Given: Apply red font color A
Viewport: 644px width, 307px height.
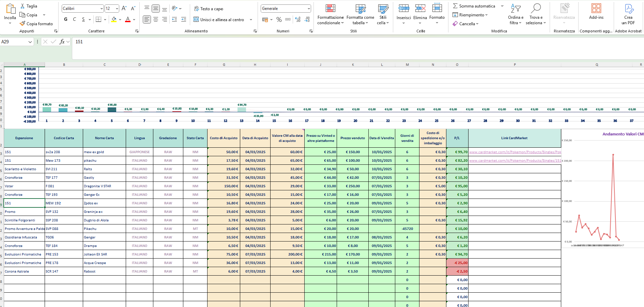Looking at the screenshot, I should (128, 19).
